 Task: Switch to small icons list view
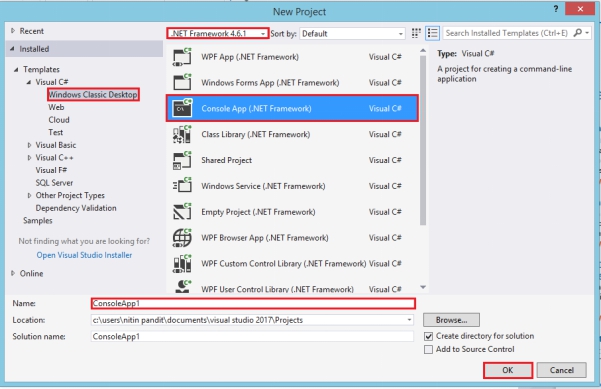[432, 33]
